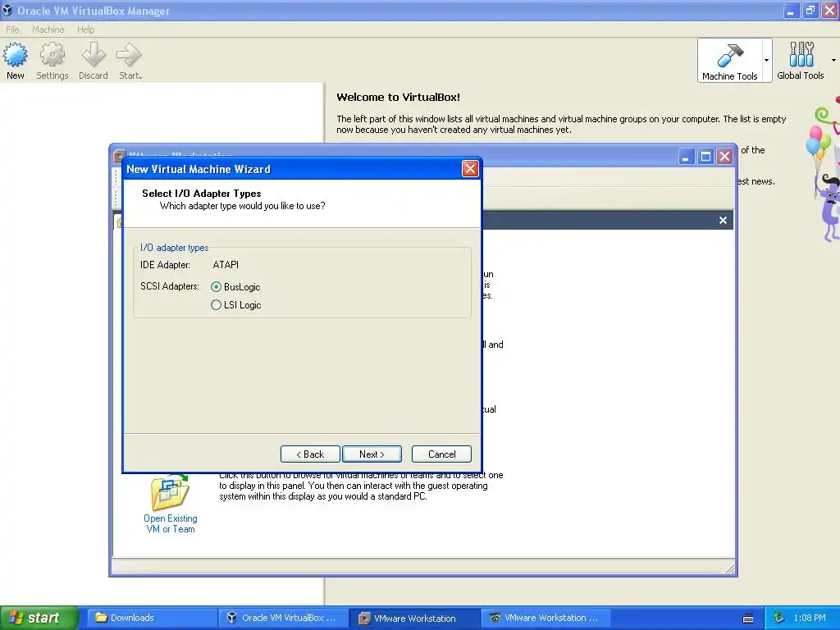Image resolution: width=840 pixels, height=630 pixels.
Task: Click the tray icon left of the clock
Action: (779, 618)
